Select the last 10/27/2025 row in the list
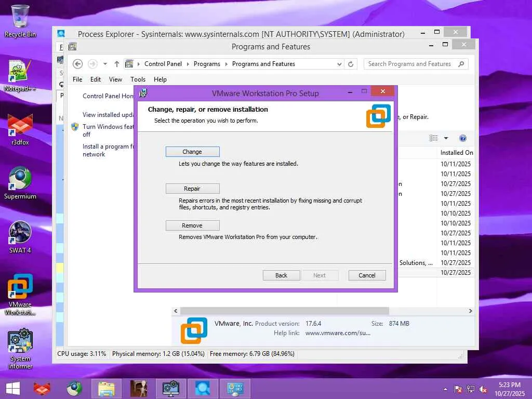The width and height of the screenshot is (532, 399). pos(436,272)
